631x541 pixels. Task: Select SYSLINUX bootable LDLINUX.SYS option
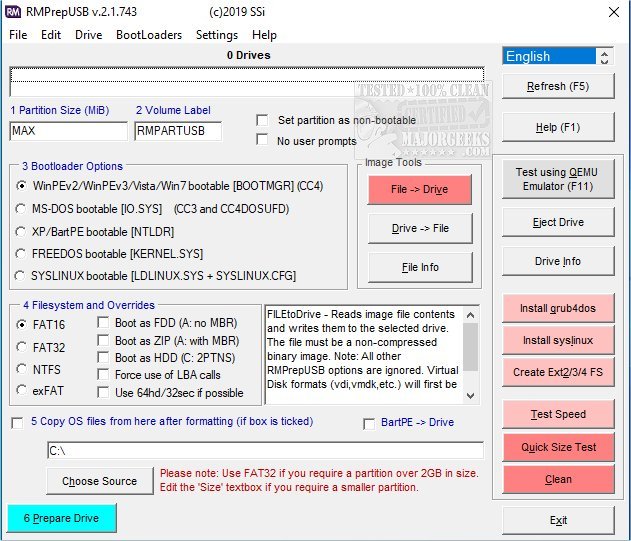click(20, 275)
